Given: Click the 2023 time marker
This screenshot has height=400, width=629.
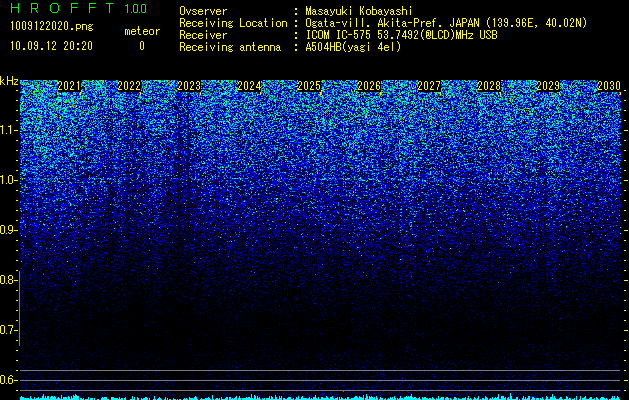Looking at the screenshot, I should 189,86.
